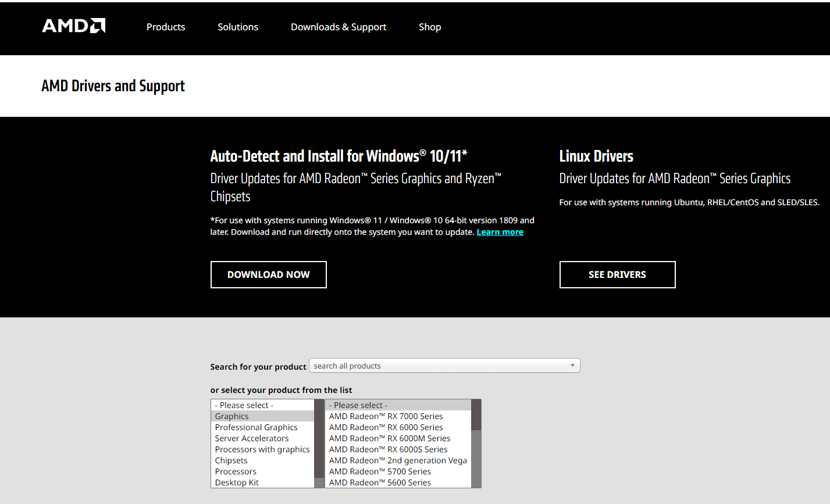Select Desktop Kit category

262,482
